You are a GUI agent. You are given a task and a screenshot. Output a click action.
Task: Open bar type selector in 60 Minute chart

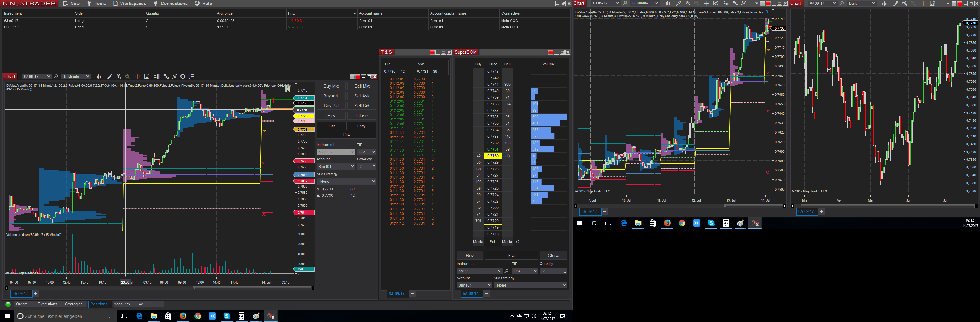click(667, 3)
